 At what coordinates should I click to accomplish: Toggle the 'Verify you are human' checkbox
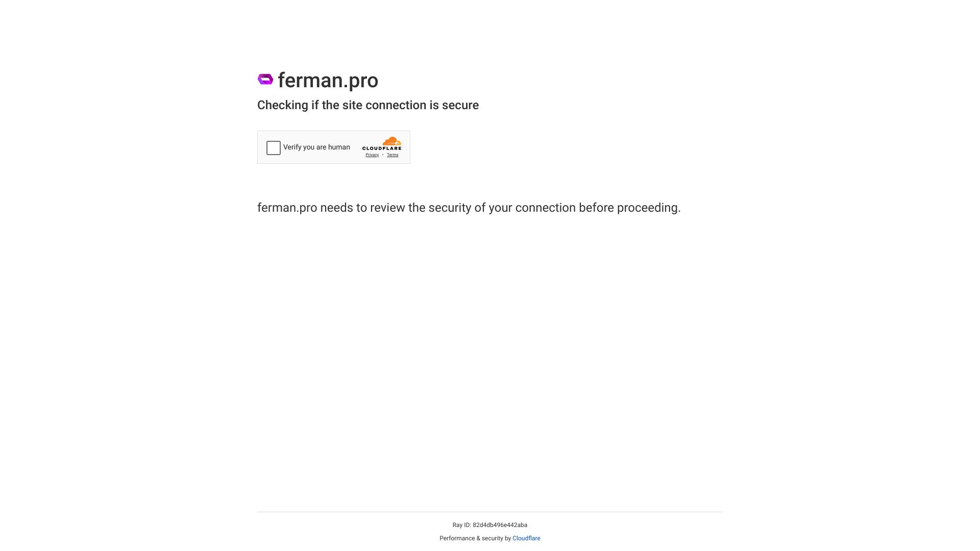273,147
